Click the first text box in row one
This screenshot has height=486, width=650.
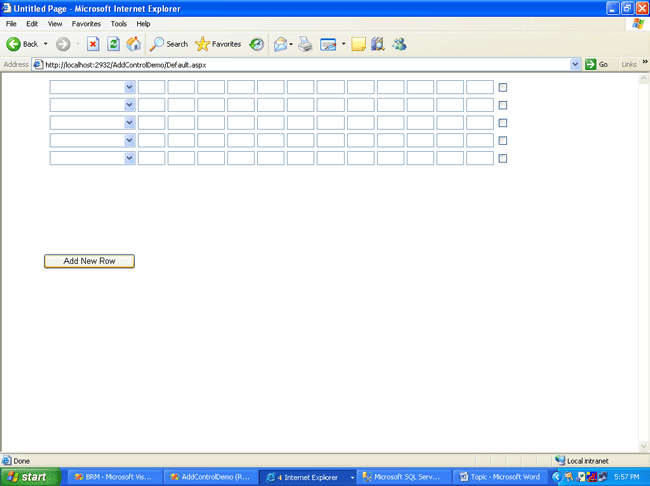click(x=151, y=87)
